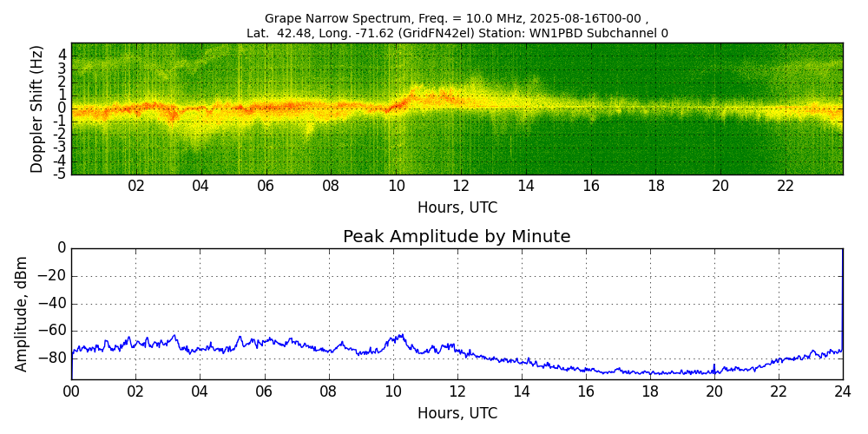Click the '02' tick on spectrogram time axis
Image resolution: width=868 pixels, height=434 pixels.
(136, 187)
